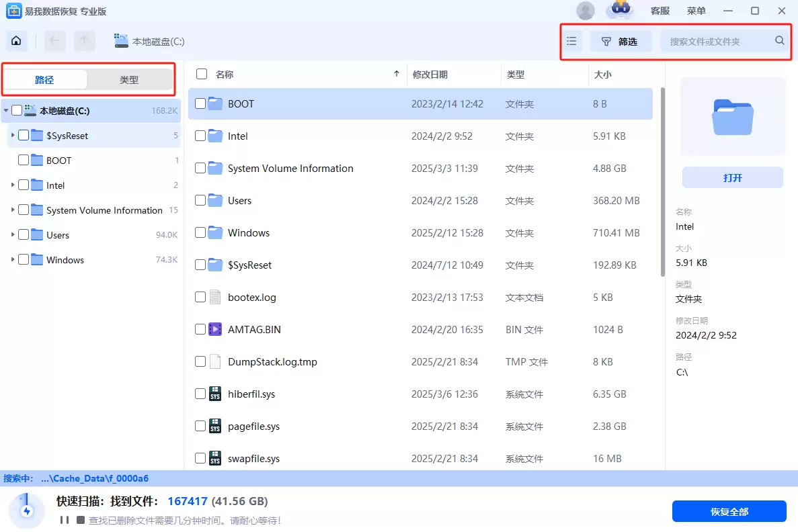
Task: Open the 菜单 menu
Action: (x=696, y=11)
